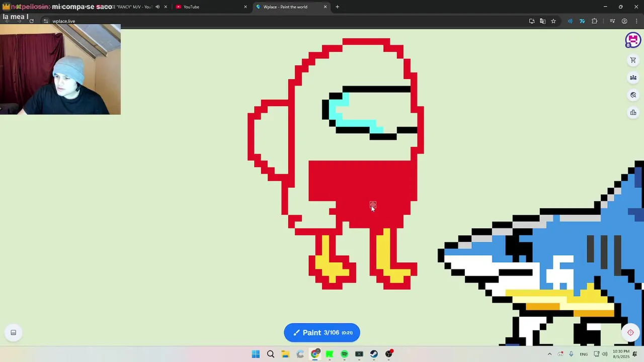Open the Chrome icon in the taskbar
The image size is (644, 362).
[x=315, y=354]
